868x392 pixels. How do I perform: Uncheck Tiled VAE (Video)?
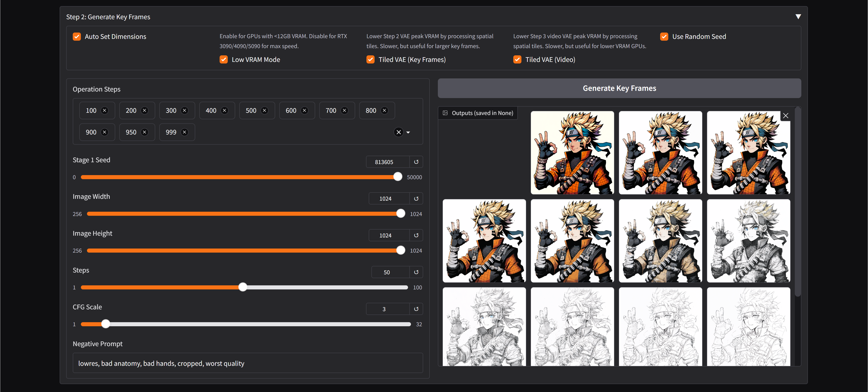pos(517,60)
